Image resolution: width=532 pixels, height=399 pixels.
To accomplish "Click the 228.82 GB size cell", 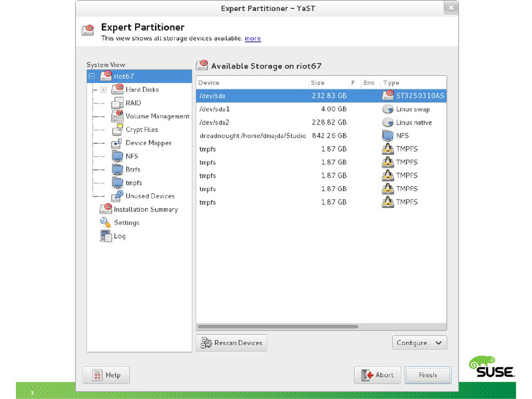I will coord(329,122).
